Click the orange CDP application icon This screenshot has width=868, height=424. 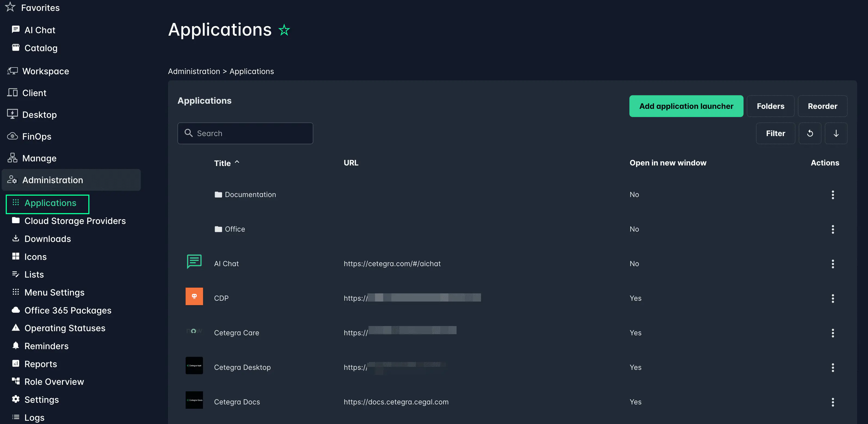point(194,296)
